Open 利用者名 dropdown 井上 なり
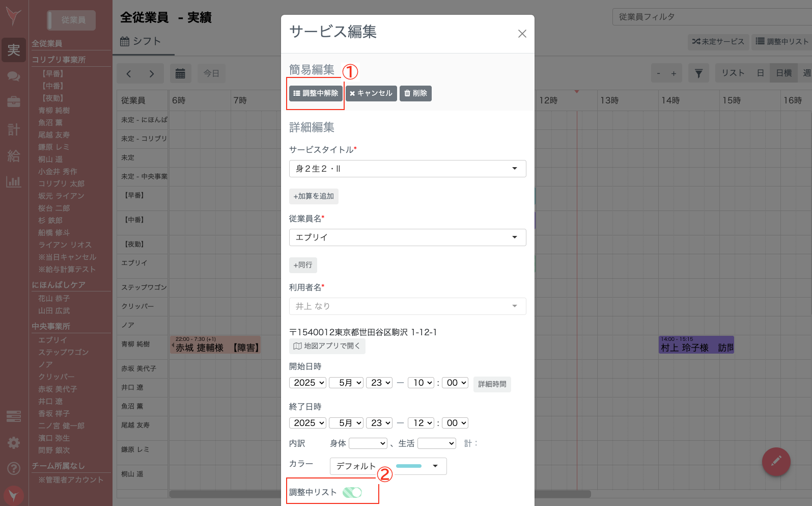The width and height of the screenshot is (812, 506). [407, 306]
